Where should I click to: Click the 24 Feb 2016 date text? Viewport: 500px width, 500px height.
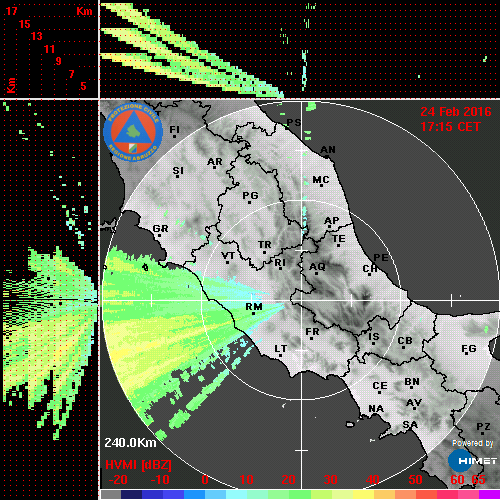click(x=456, y=112)
